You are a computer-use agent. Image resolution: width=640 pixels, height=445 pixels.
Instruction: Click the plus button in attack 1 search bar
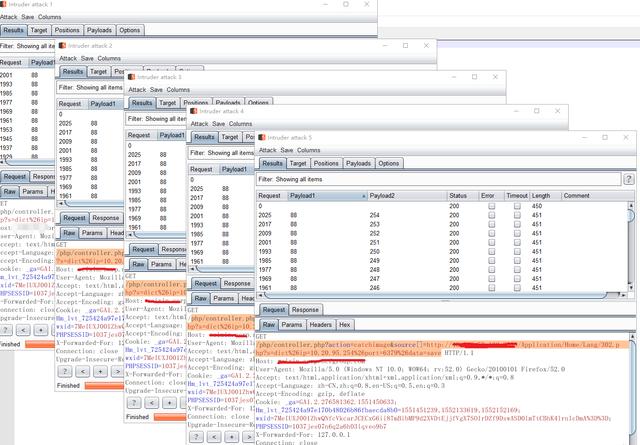41,330
